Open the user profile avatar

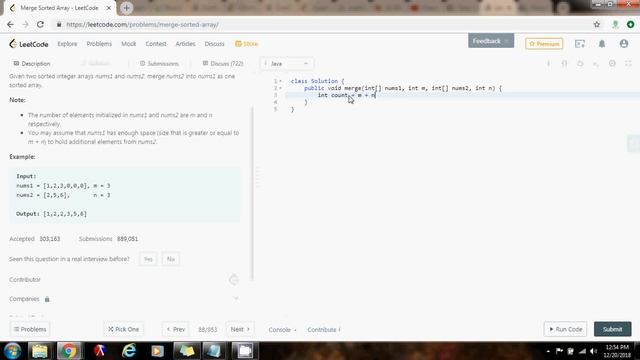(624, 44)
